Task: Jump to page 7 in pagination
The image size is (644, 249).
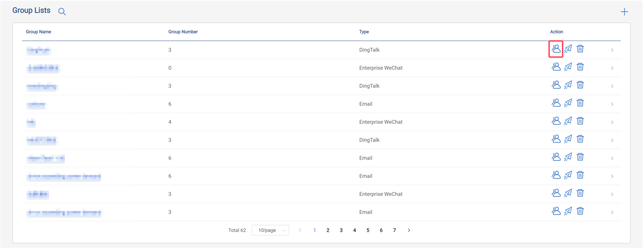Action: click(x=395, y=230)
